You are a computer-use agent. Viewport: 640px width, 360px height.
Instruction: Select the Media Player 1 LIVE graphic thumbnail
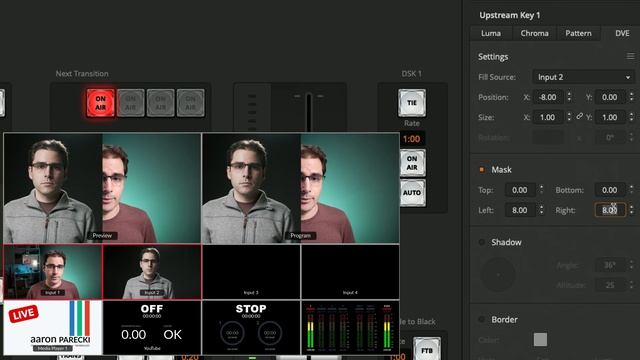coord(53,327)
